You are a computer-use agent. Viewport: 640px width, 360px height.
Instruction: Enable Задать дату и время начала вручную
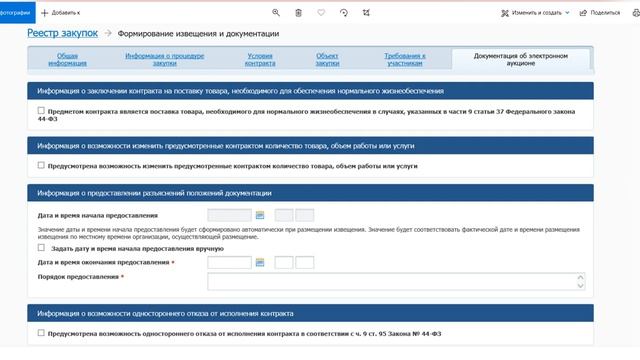pyautogui.click(x=41, y=248)
